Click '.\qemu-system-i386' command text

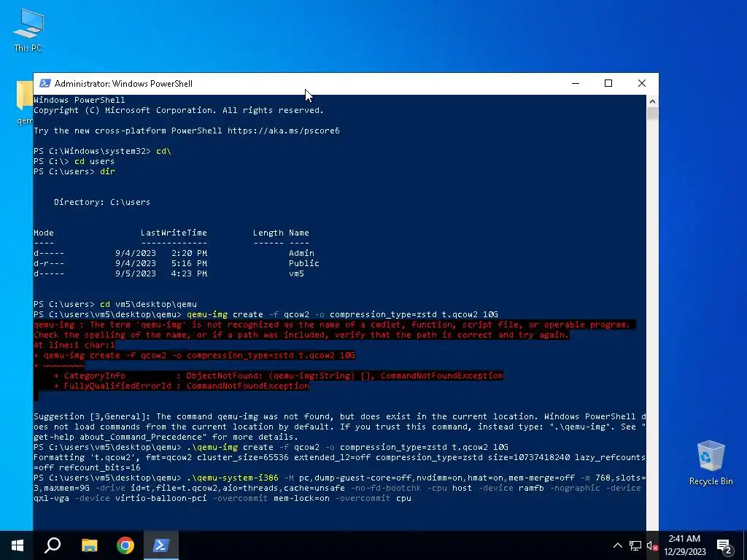coord(233,478)
